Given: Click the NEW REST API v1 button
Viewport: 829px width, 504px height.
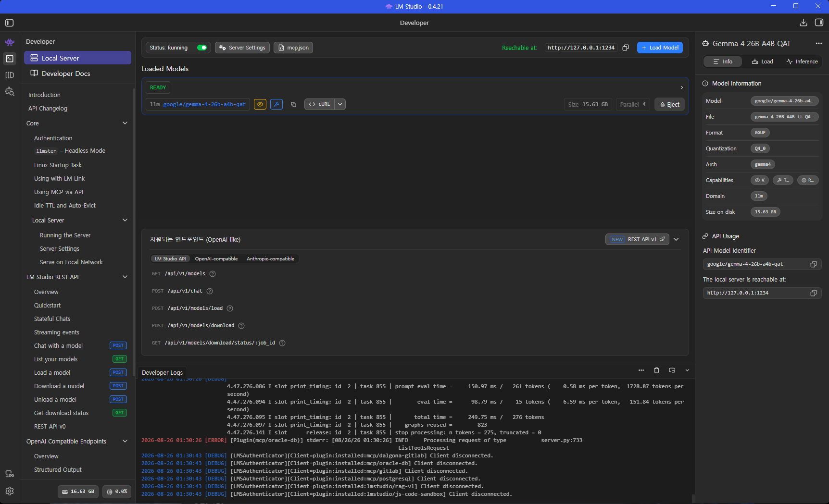Looking at the screenshot, I should (x=637, y=239).
